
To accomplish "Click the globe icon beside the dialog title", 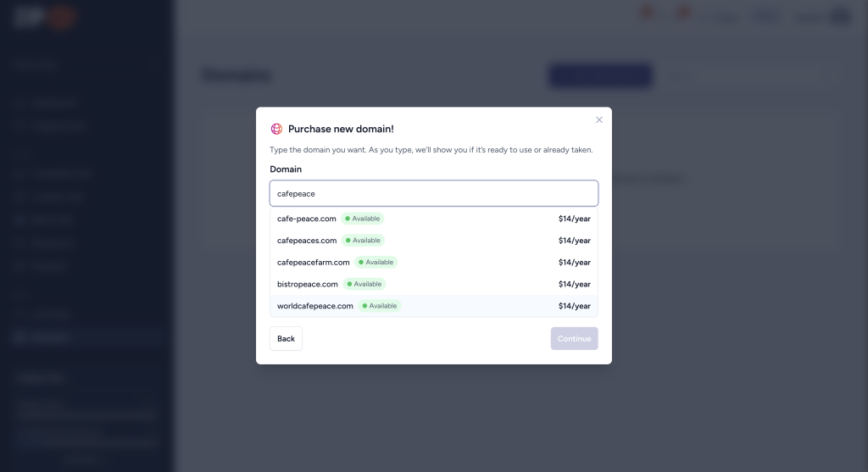I will [276, 129].
